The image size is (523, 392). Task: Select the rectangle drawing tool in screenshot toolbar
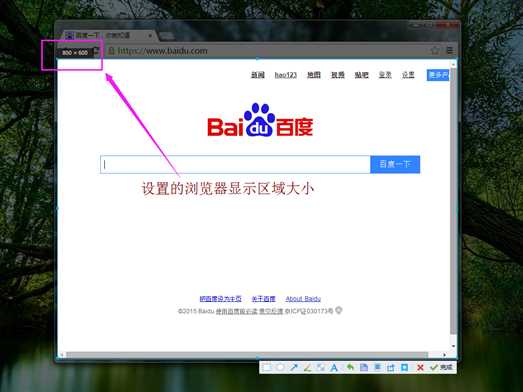(267, 368)
